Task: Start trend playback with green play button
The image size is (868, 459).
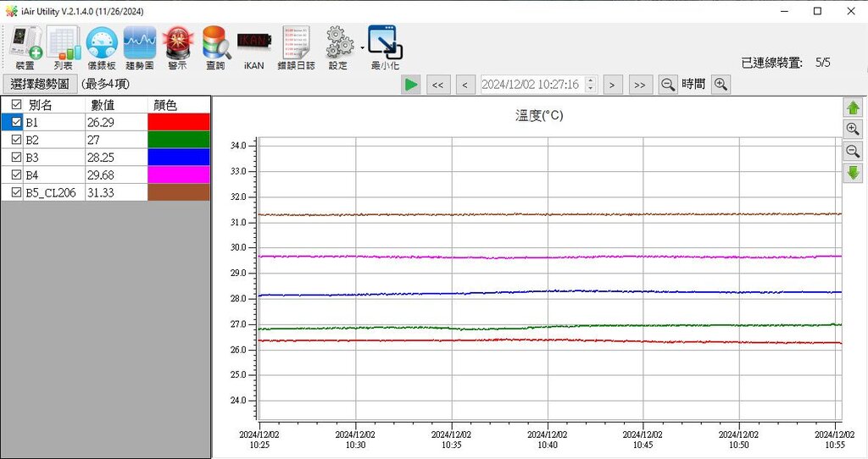Action: [x=411, y=85]
